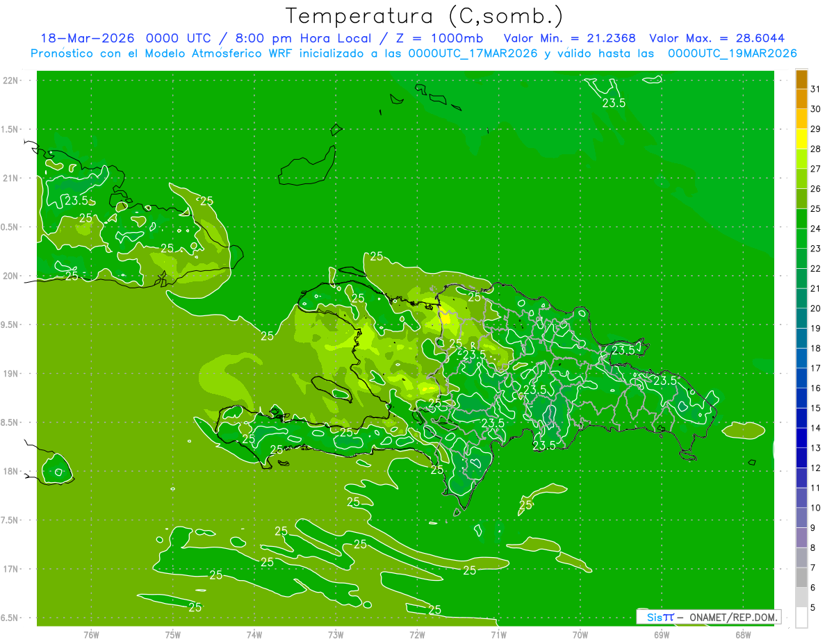
Task: Click the "0.5N" latitude axis label
Action: tap(10, 227)
